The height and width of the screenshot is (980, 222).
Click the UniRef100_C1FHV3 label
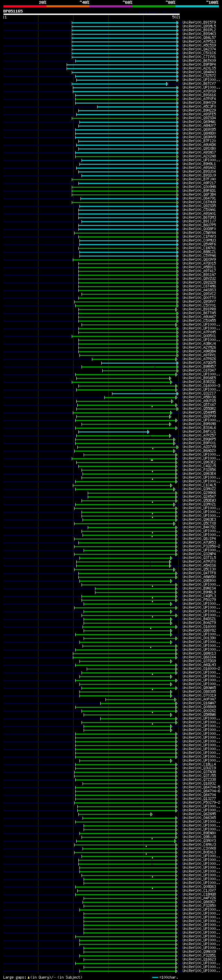click(199, 237)
